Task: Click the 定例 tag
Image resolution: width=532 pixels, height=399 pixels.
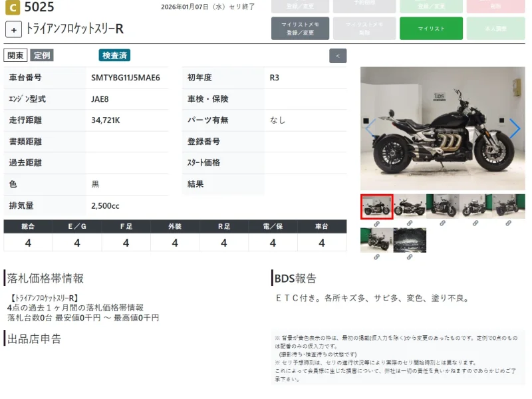Action: click(42, 55)
